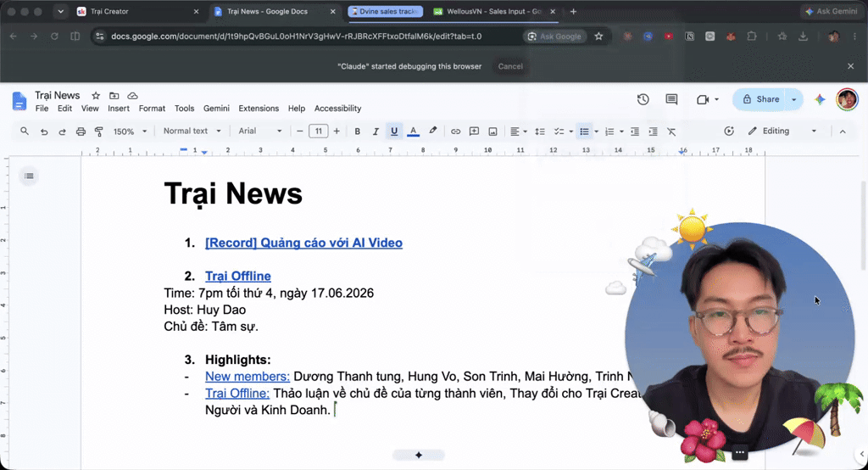Open the Google account avatar
Screen dimensions: 868x470
tap(847, 99)
